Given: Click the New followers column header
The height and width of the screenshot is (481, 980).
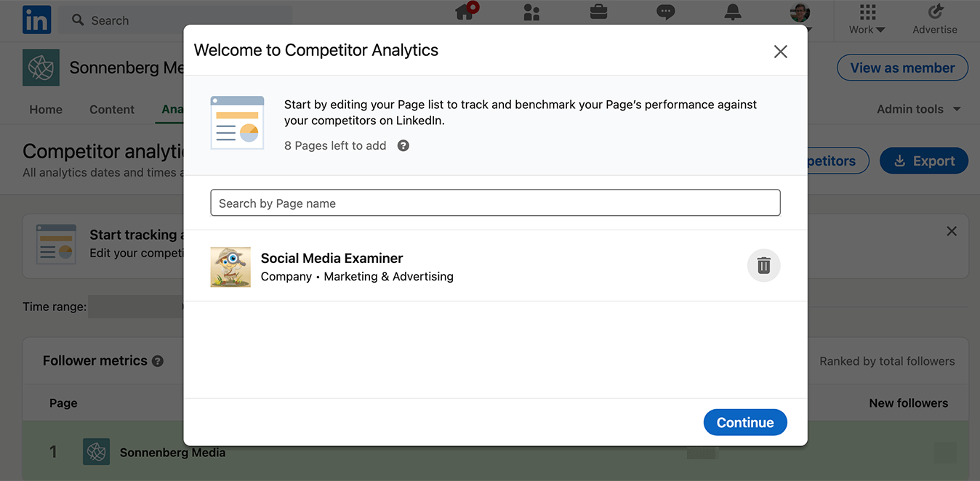Looking at the screenshot, I should [x=908, y=403].
